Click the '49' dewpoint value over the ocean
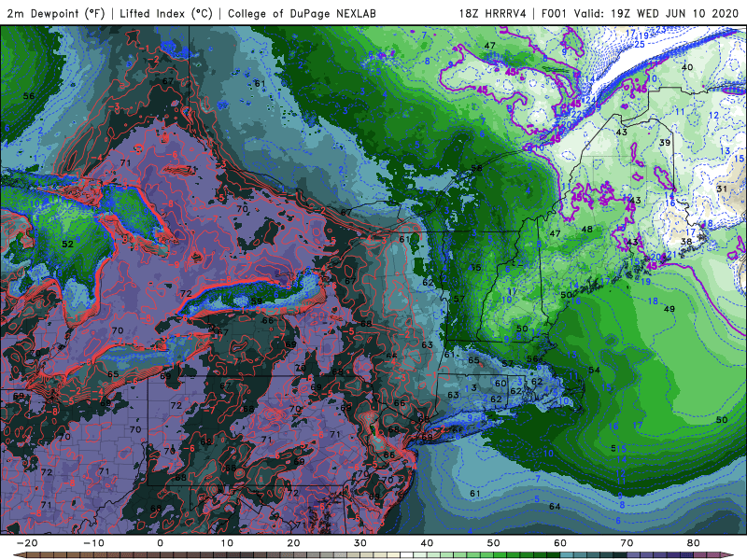The height and width of the screenshot is (560, 747). [669, 309]
